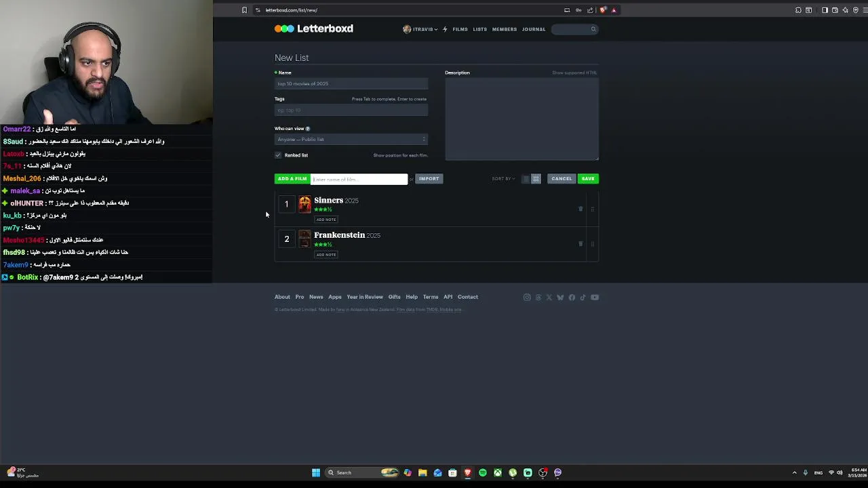868x488 pixels.
Task: Click the Frankenstein poster thumbnail
Action: 305,239
